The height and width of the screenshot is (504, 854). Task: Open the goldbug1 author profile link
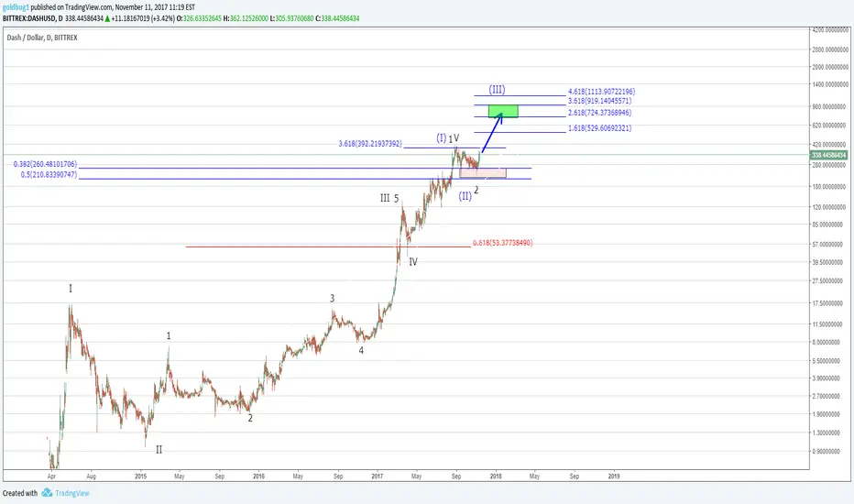point(16,7)
